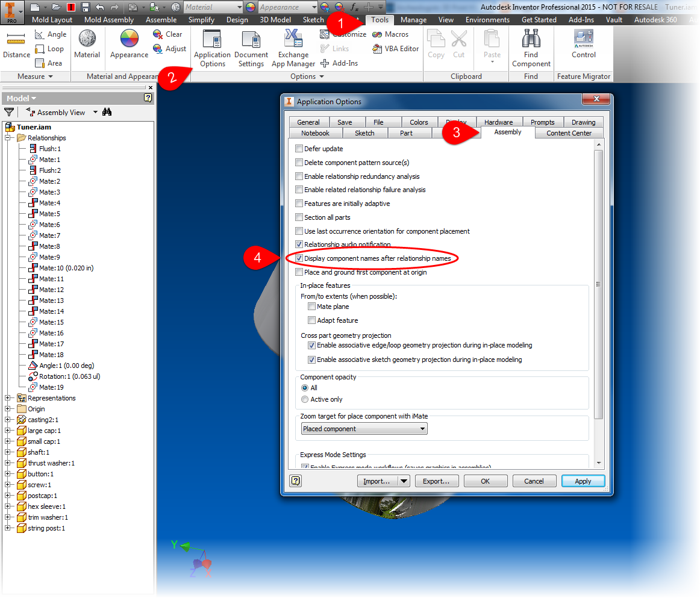Check Section all parts option
The image size is (700, 598).
[x=299, y=217]
